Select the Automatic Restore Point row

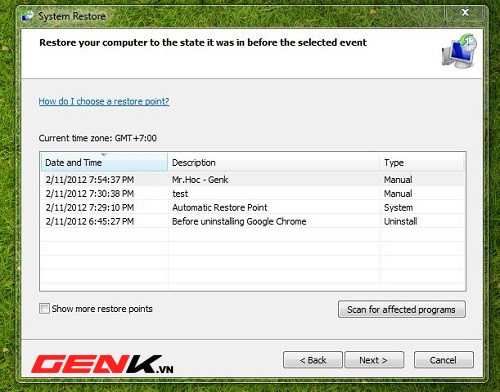click(252, 208)
